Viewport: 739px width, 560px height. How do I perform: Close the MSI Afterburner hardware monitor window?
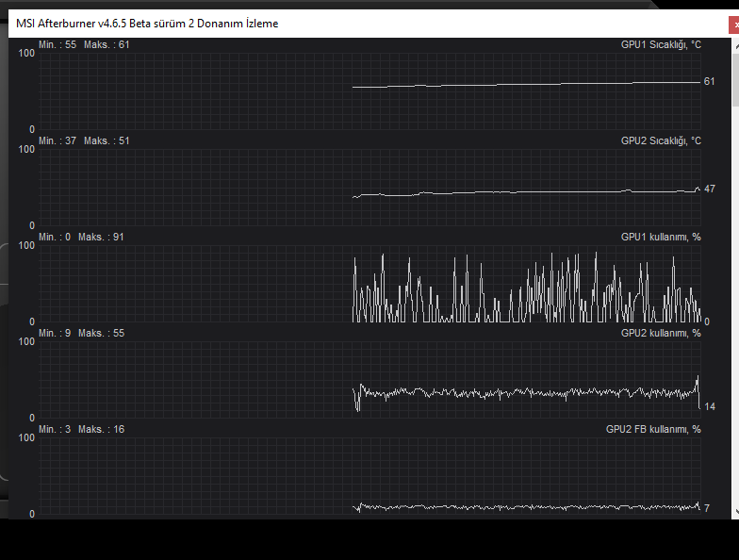coord(734,25)
